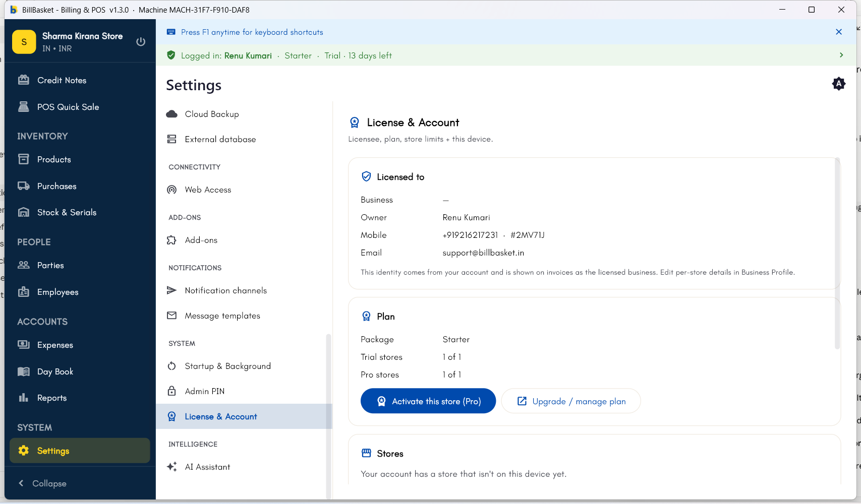Click the Day Book sidebar icon
This screenshot has width=861, height=504.
tap(24, 371)
